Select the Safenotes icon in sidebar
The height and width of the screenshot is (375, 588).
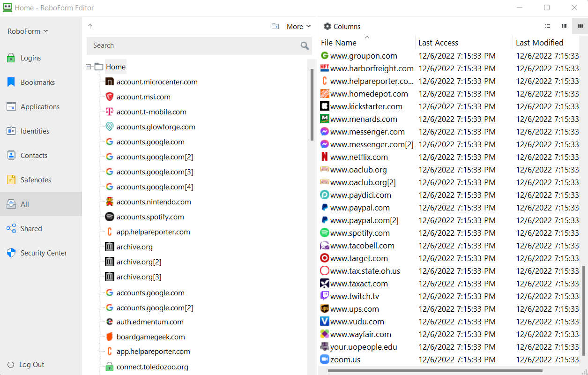click(11, 180)
